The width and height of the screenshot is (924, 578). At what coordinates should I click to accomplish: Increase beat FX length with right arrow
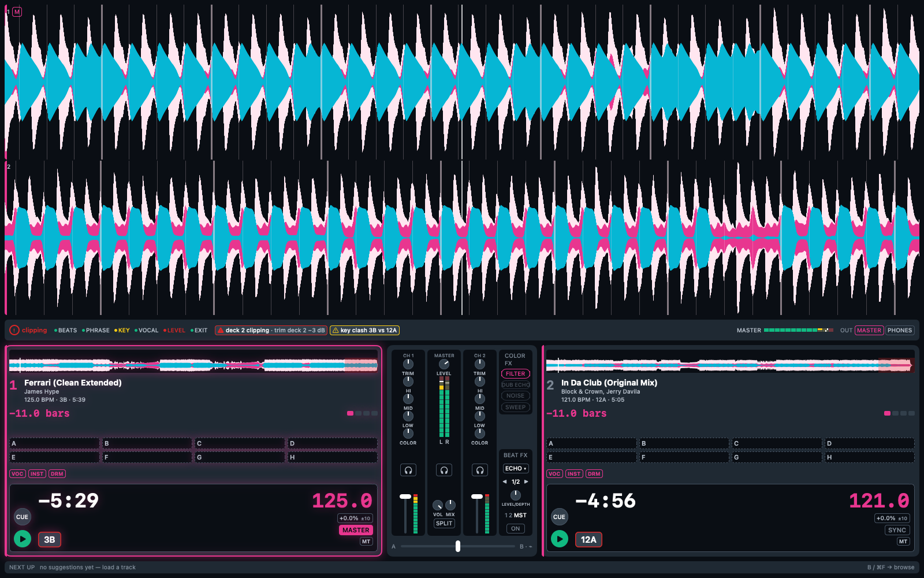tap(526, 481)
